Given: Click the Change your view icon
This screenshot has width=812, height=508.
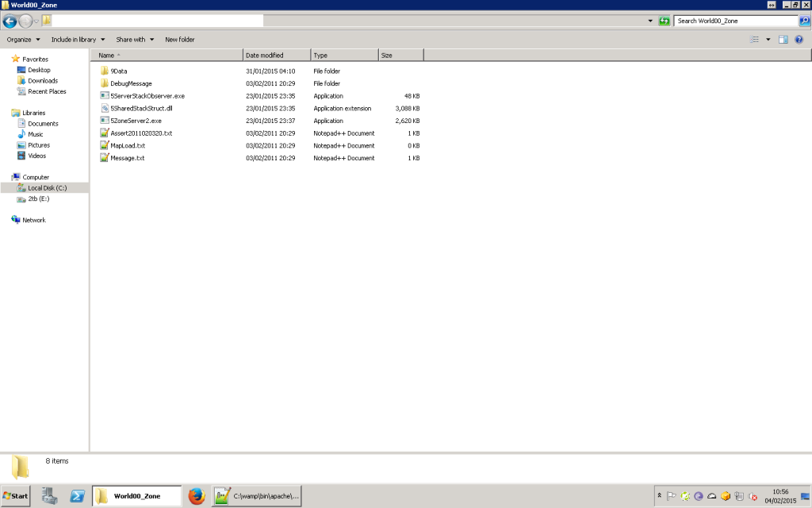Looking at the screenshot, I should coord(755,40).
